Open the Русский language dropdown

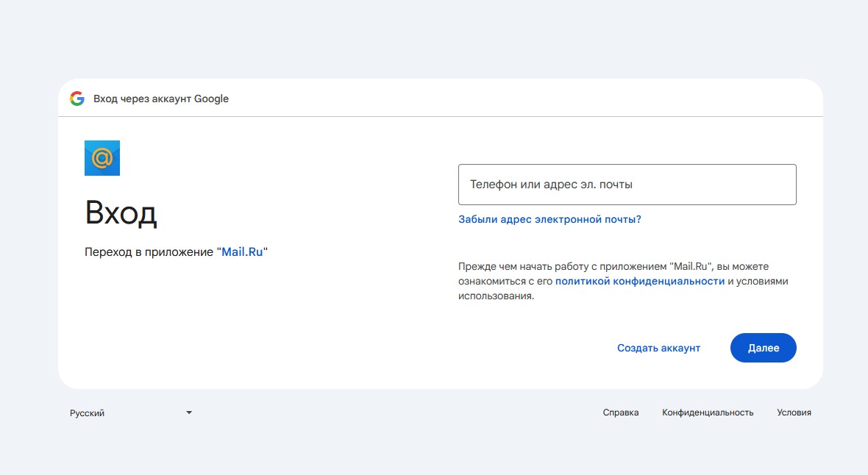[x=131, y=413]
